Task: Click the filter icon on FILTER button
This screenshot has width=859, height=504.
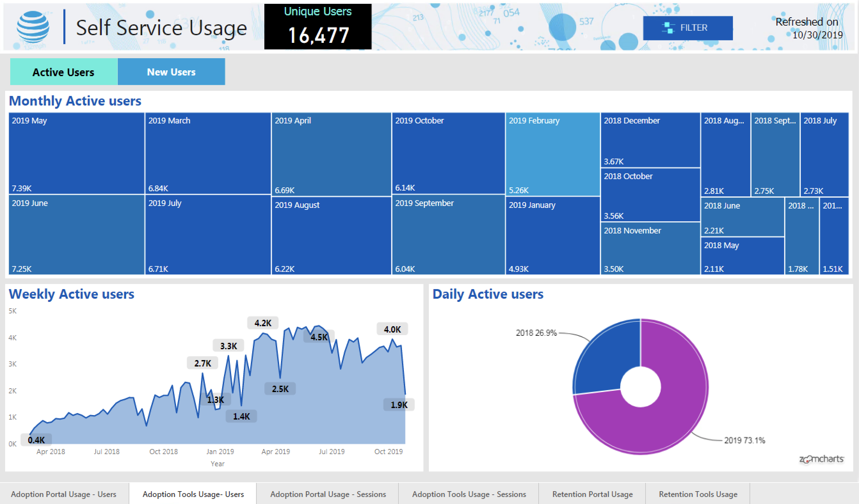Action: click(x=668, y=28)
